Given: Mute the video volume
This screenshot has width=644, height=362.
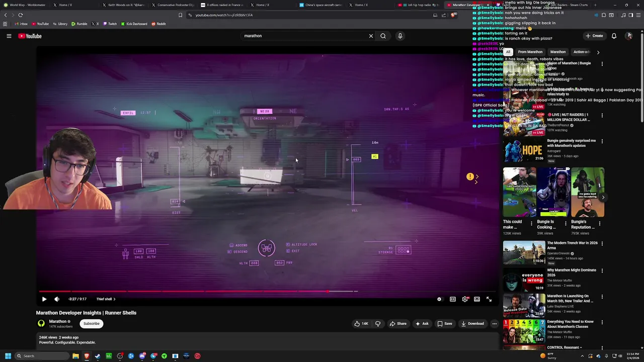Looking at the screenshot, I should pos(56,299).
